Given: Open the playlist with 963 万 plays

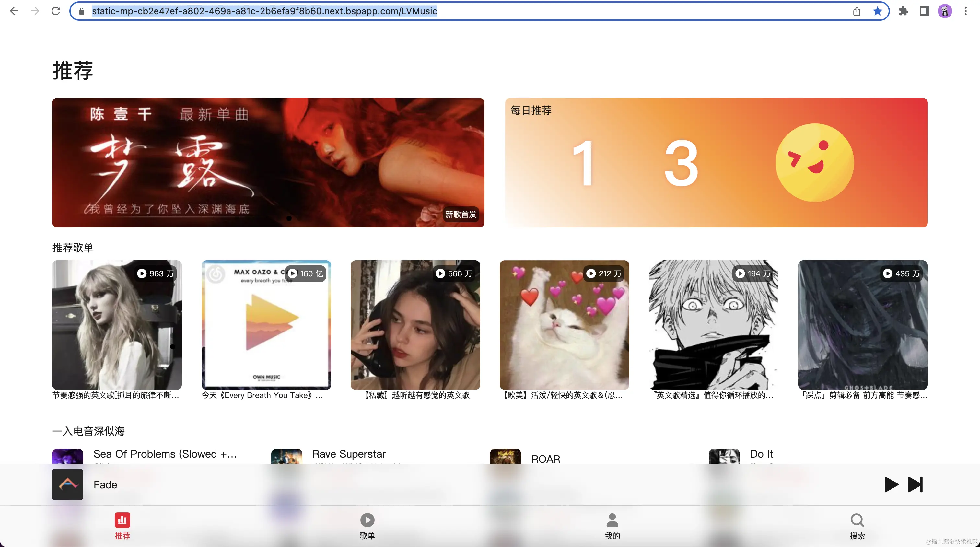Looking at the screenshot, I should 117,324.
